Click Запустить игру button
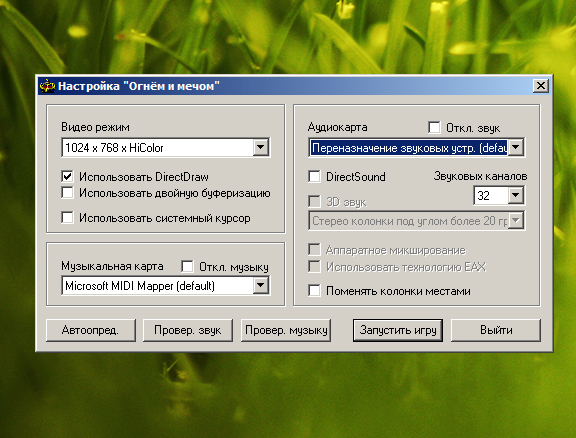This screenshot has width=576, height=438. 398,330
